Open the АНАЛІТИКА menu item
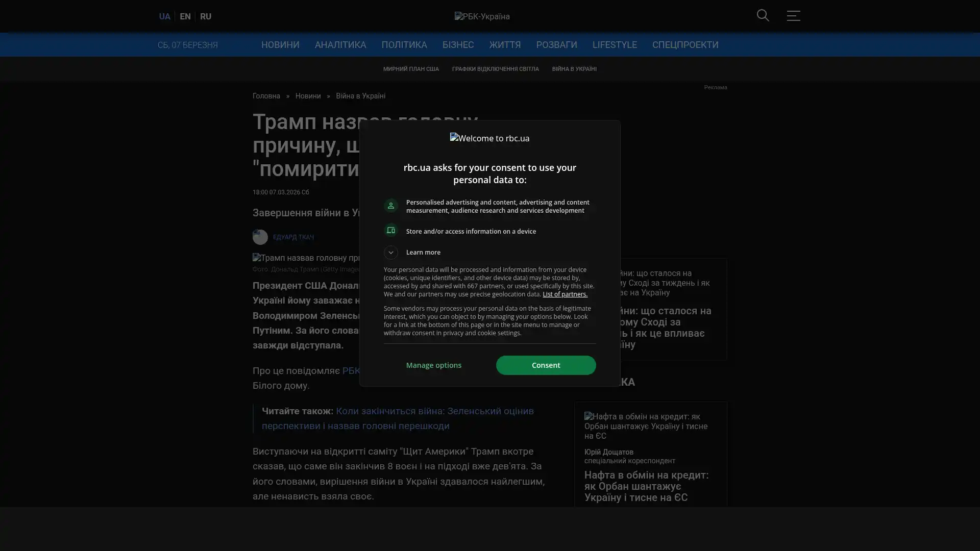The height and width of the screenshot is (551, 980). 340,45
